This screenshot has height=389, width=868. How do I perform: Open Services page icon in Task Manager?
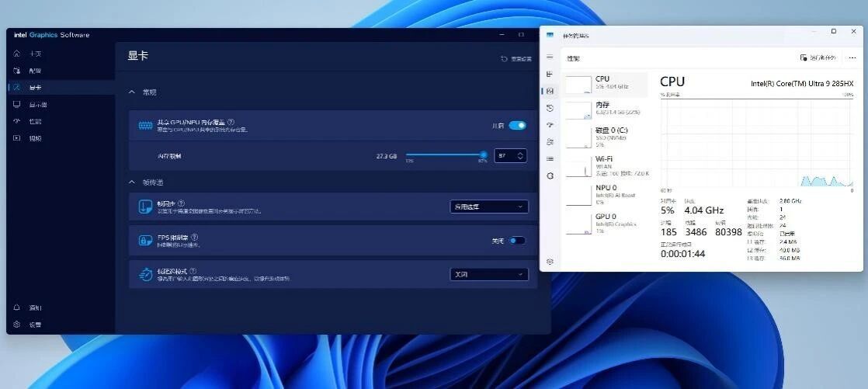550,176
